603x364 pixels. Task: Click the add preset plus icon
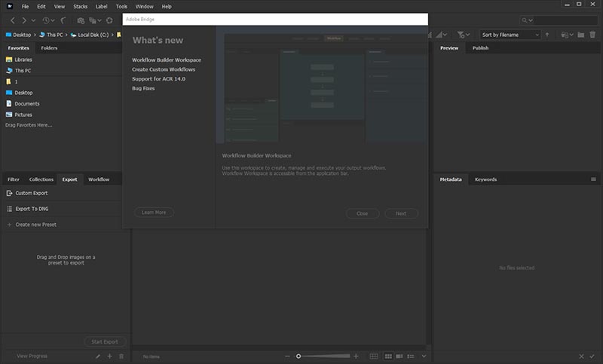[x=109, y=356]
